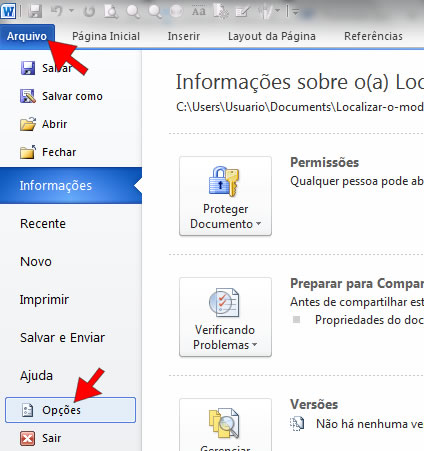424x451 pixels.
Task: Click the 'Propriedades do doc' bullet text
Action: [369, 320]
